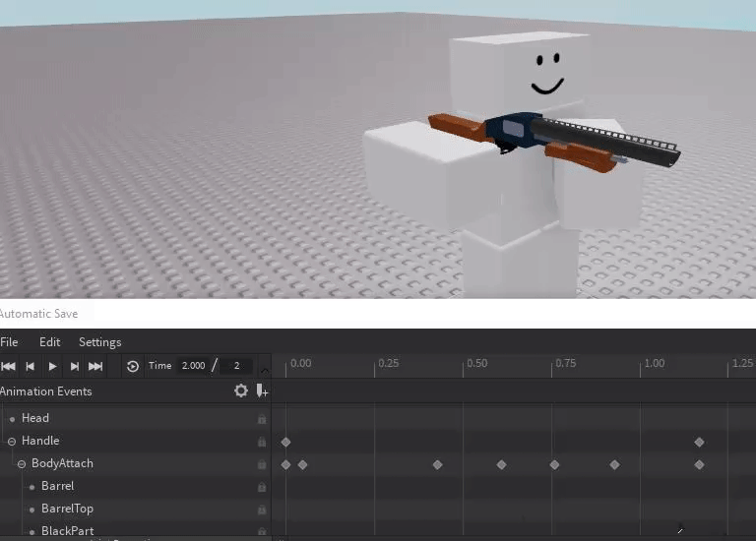
Task: Select the Handle track row
Action: 135,441
